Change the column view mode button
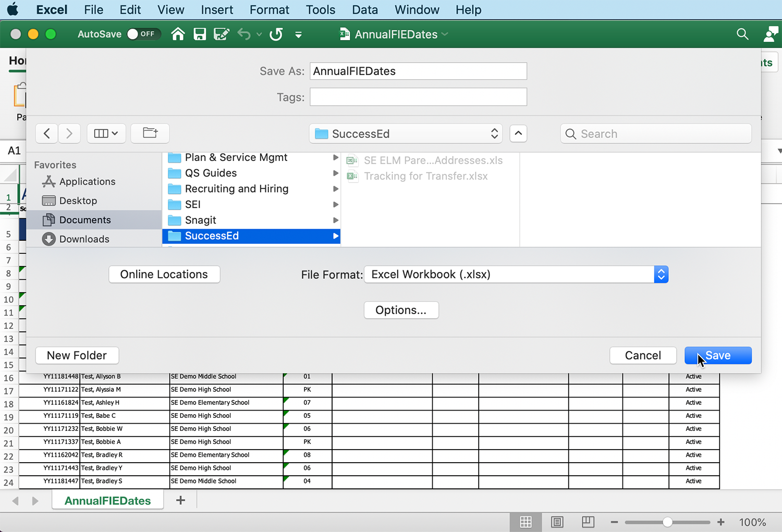 [106, 133]
